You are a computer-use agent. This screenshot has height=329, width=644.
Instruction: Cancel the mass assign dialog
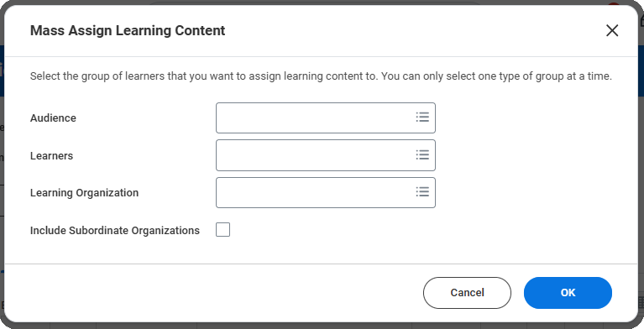pos(467,292)
